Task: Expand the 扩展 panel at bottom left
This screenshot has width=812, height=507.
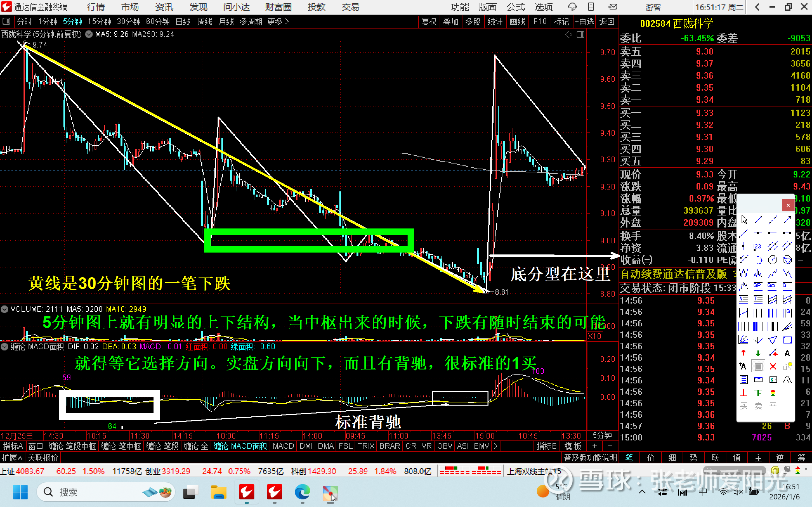Action: (12, 458)
